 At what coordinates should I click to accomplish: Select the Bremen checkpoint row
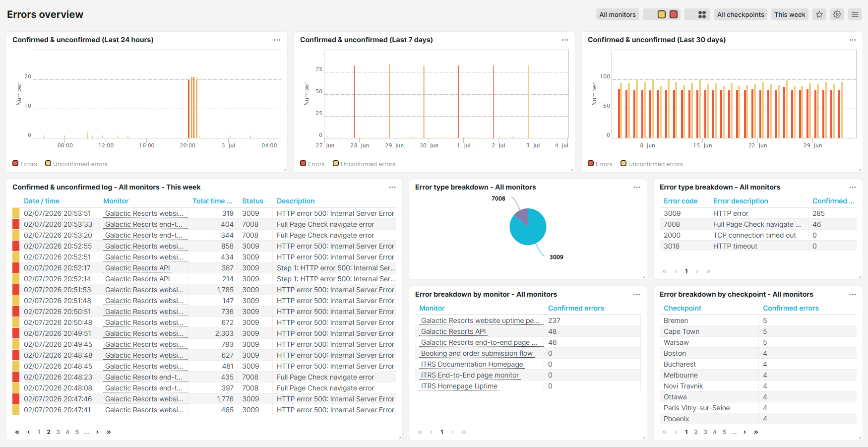point(758,320)
